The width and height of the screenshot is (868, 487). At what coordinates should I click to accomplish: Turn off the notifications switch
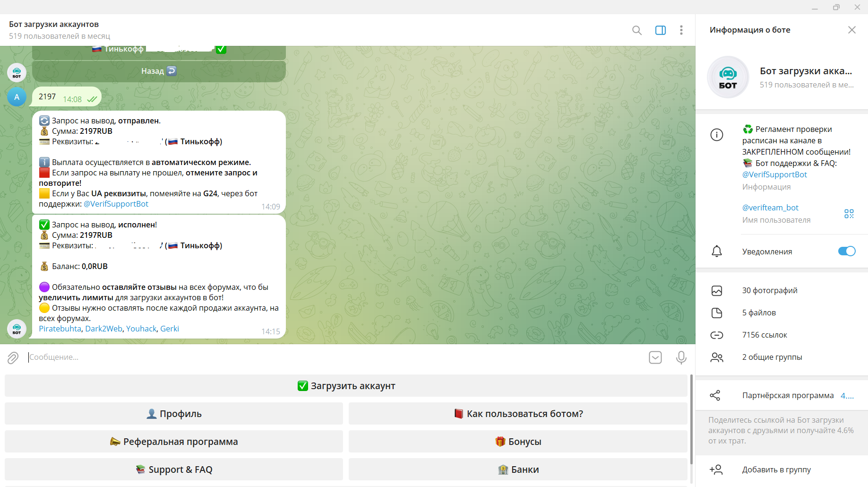846,251
